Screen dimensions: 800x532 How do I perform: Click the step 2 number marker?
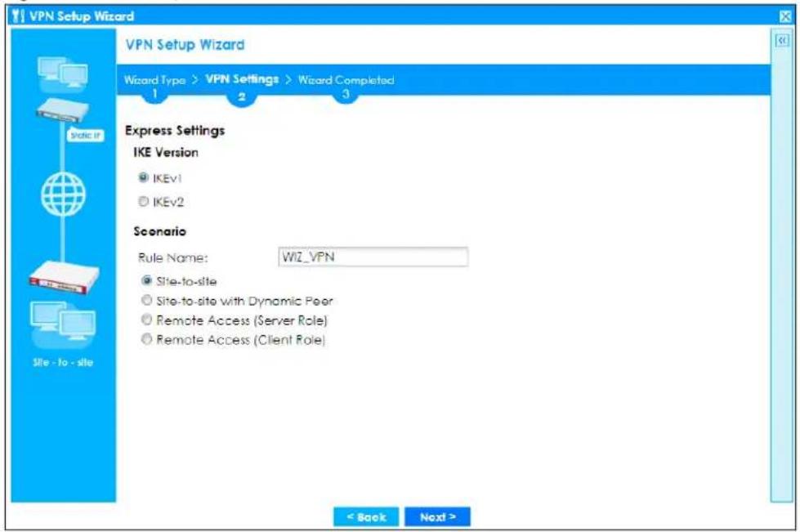click(242, 97)
